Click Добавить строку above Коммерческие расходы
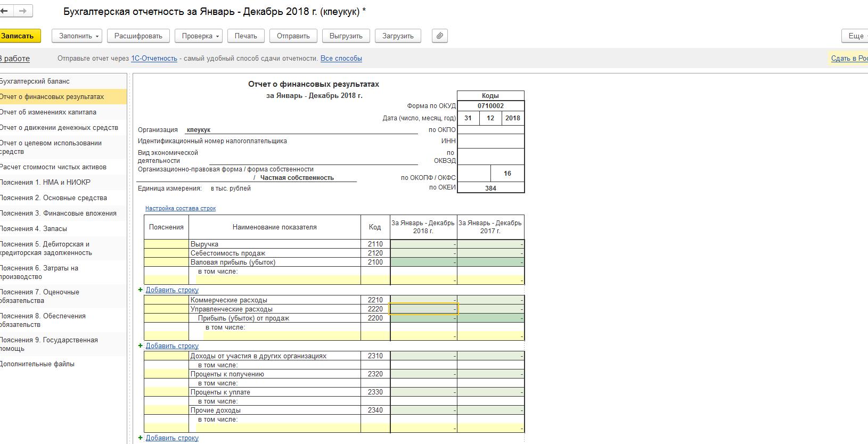 click(172, 290)
